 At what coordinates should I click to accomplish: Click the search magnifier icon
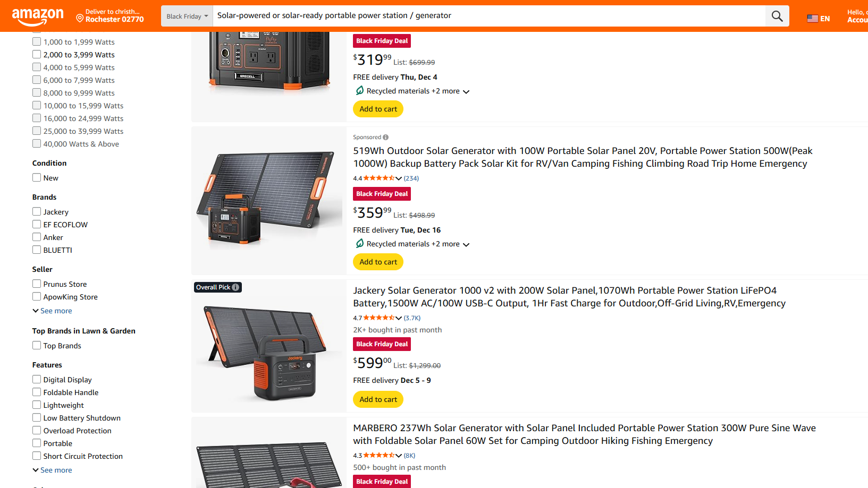point(777,16)
